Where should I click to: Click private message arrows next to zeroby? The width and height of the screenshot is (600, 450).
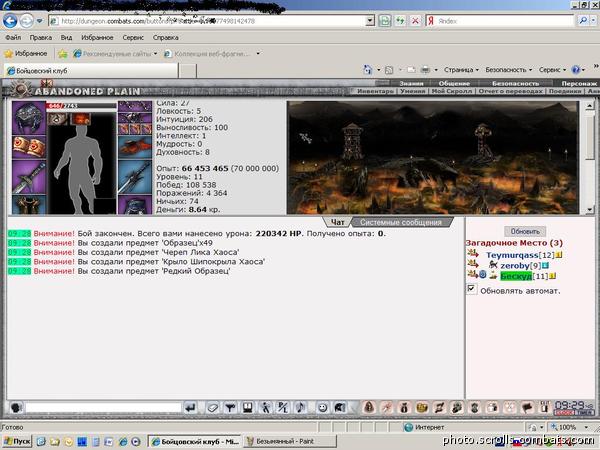pyautogui.click(x=473, y=264)
